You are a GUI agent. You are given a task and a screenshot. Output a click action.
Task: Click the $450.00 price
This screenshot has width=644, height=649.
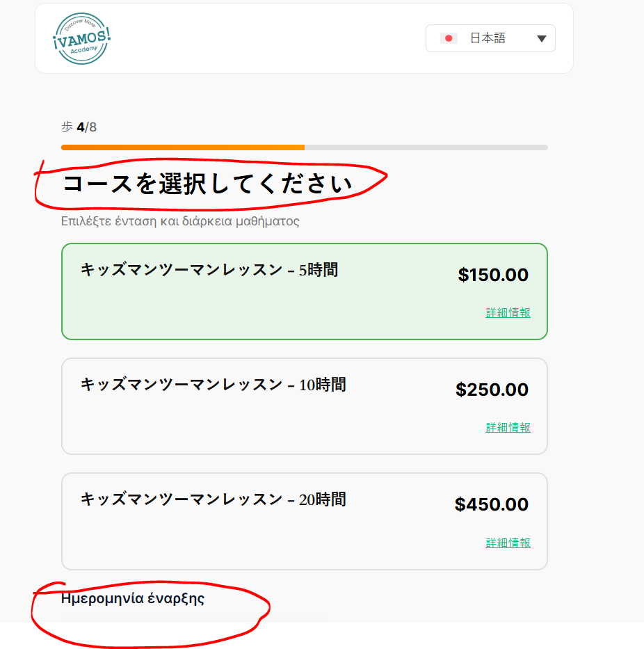[x=491, y=504]
